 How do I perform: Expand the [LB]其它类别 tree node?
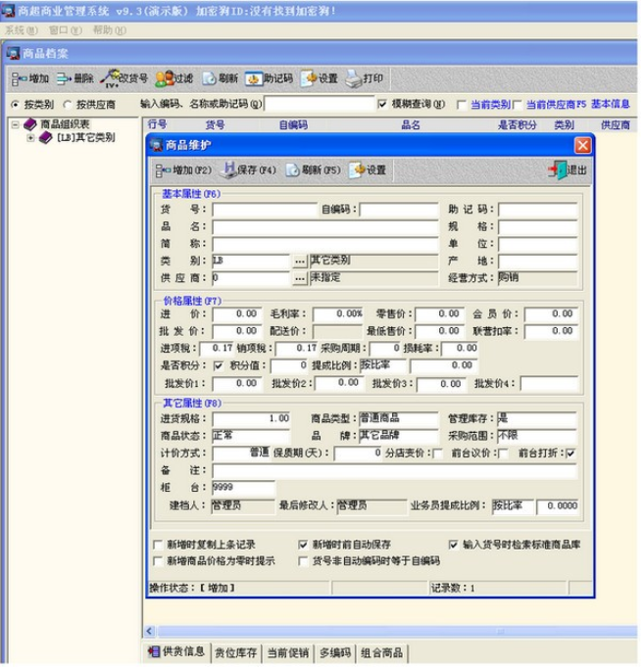30,138
